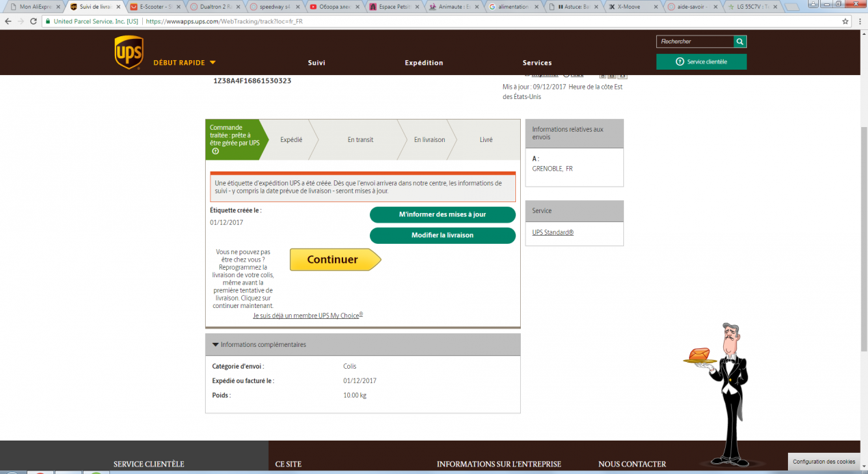
Task: Click the help circle icon under 'Commande traitée'
Action: pyautogui.click(x=215, y=151)
